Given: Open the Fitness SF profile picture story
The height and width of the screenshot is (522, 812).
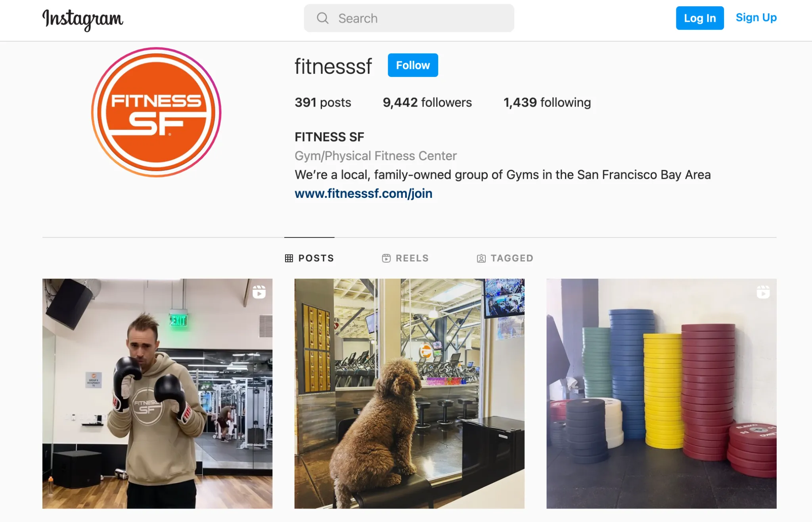Looking at the screenshot, I should [x=156, y=112].
